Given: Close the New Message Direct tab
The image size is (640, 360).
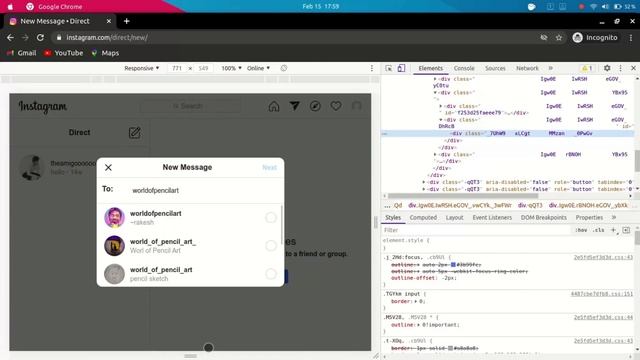Looking at the screenshot, I should [109, 21].
